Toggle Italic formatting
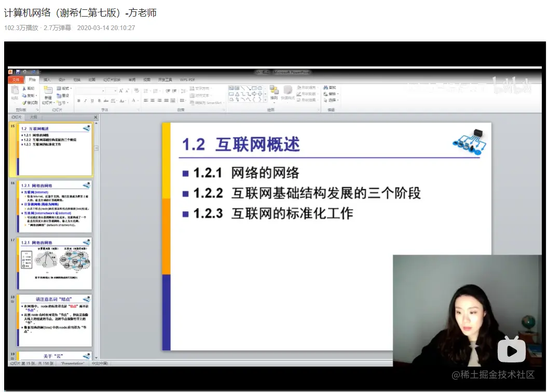547x392 pixels. pos(86,101)
